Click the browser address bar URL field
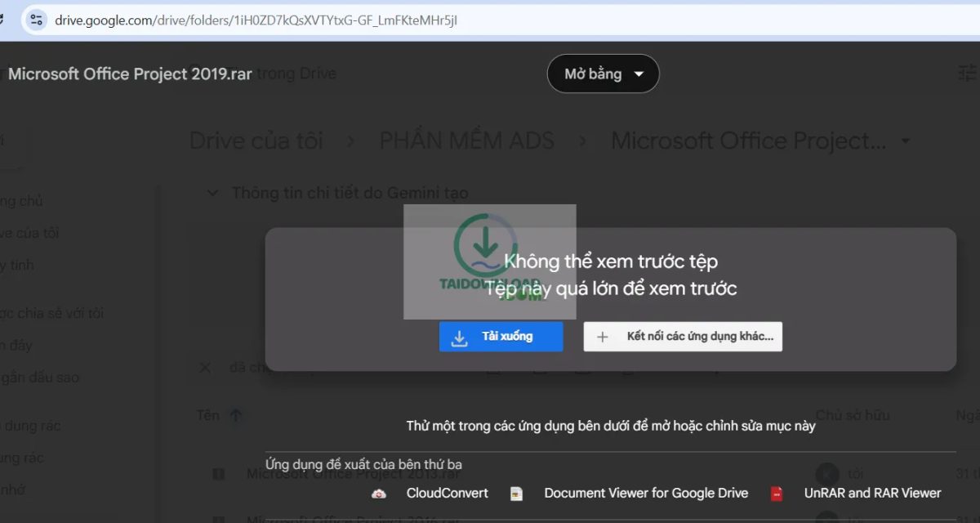980x523 pixels. (253, 20)
